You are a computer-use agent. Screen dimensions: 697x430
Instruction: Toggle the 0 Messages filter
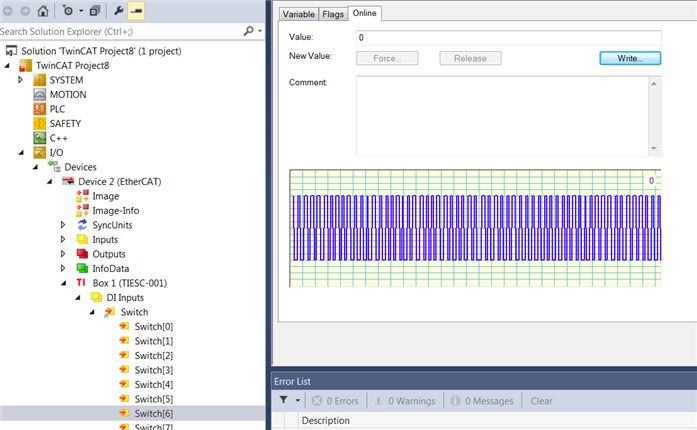tap(482, 401)
